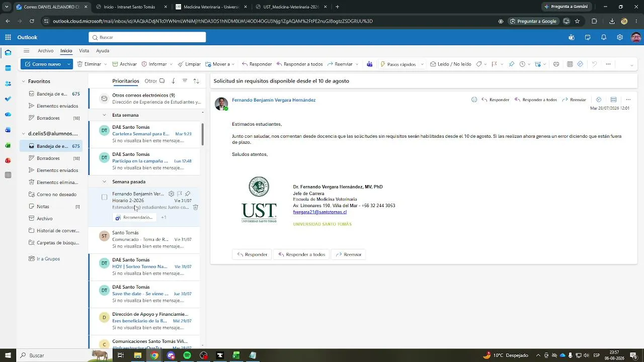This screenshot has width=644, height=362.
Task: Click the Correo nuevo button
Action: [x=42, y=64]
